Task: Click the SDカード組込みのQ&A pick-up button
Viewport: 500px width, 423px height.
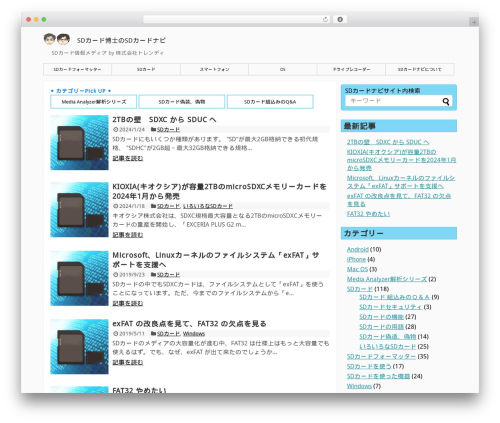Action: 270,102
